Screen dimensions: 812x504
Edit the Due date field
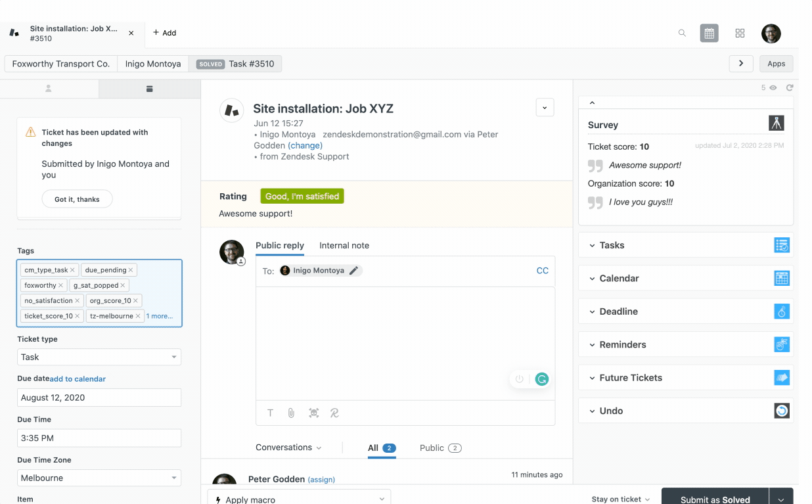pos(99,398)
